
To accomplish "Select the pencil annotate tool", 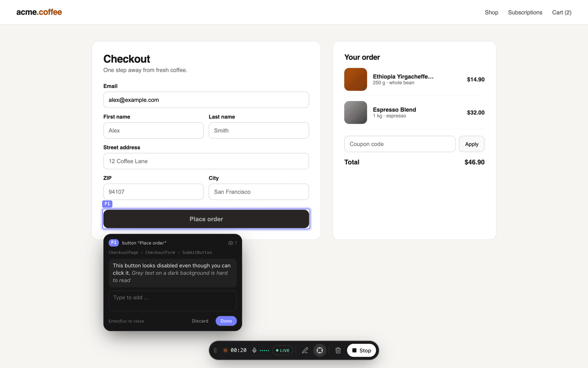I will [x=305, y=350].
